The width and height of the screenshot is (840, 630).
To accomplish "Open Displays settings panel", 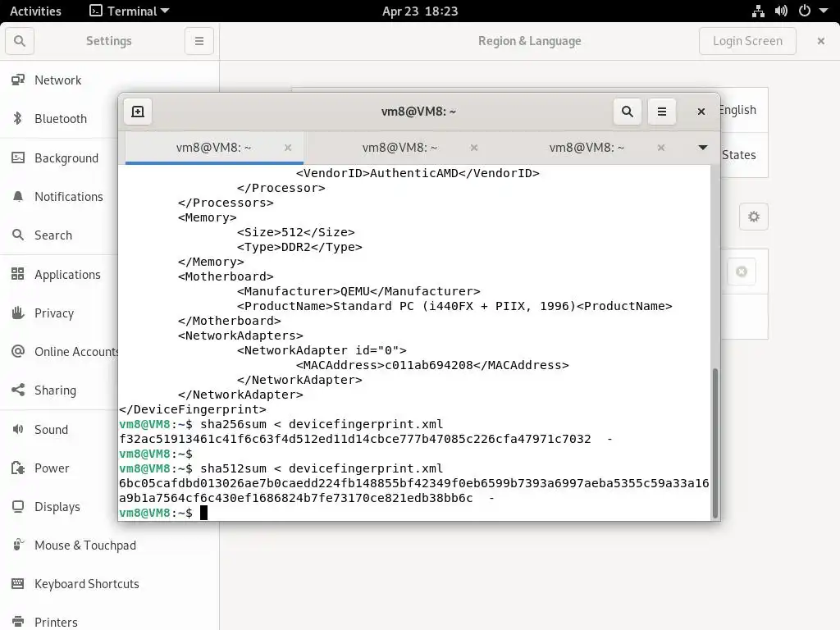I will pyautogui.click(x=59, y=507).
